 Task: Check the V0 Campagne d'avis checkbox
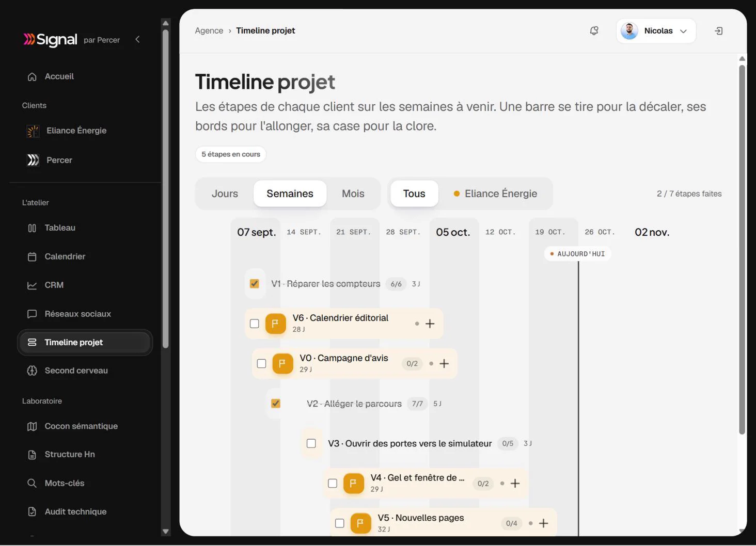261,364
